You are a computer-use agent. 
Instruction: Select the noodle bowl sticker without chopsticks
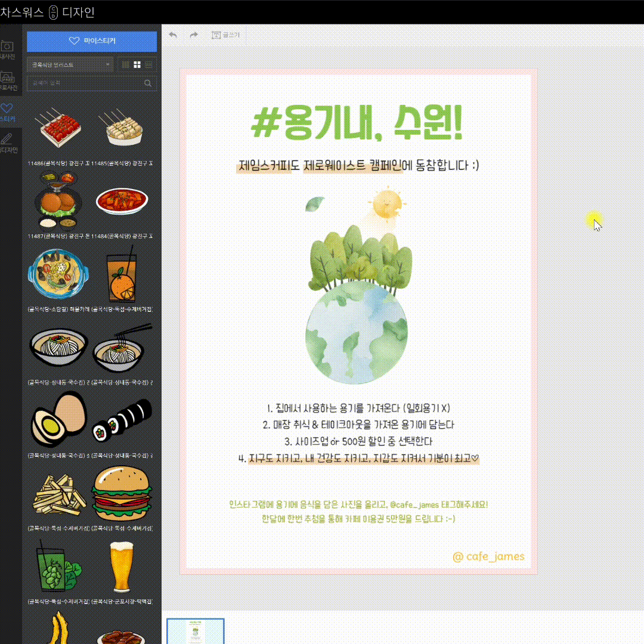pos(58,347)
